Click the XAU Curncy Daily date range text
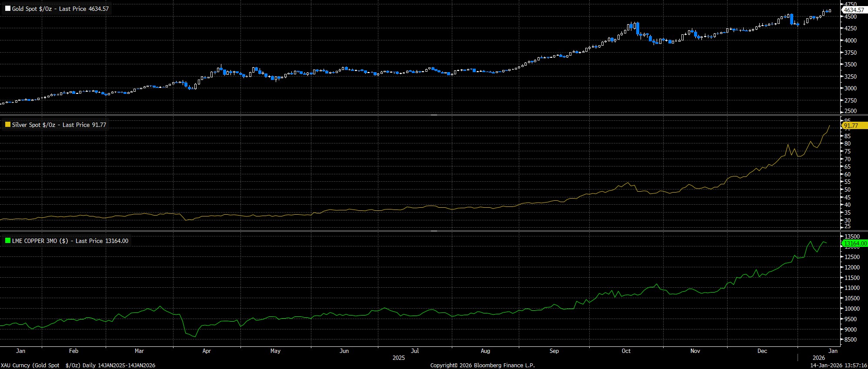Viewport: 868px width, 369px height. pos(78,366)
